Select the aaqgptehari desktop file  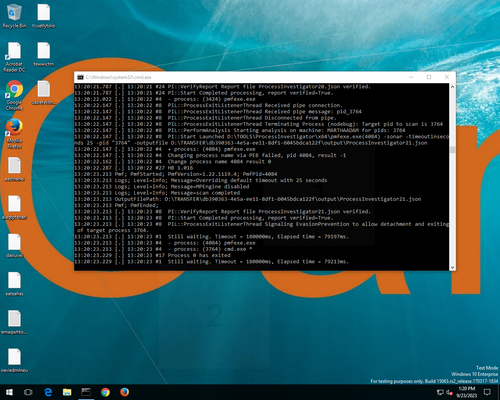(14, 208)
